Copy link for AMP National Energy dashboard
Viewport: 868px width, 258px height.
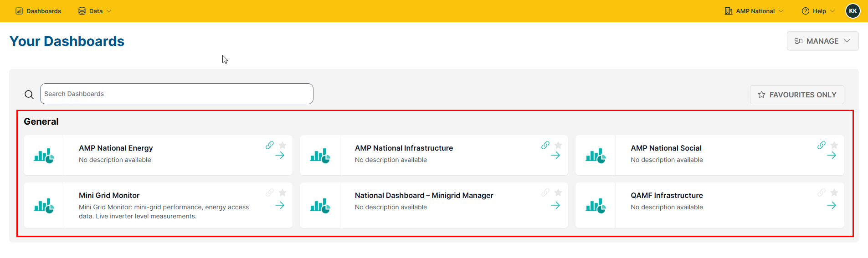click(270, 145)
